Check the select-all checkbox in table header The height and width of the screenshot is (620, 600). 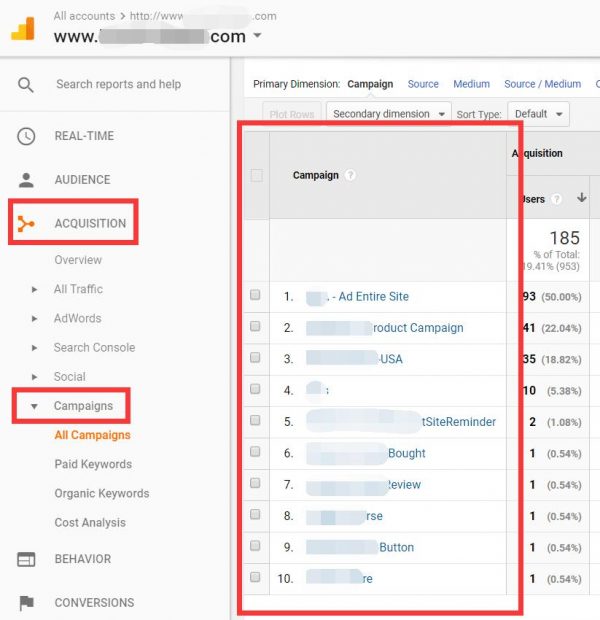click(x=256, y=176)
